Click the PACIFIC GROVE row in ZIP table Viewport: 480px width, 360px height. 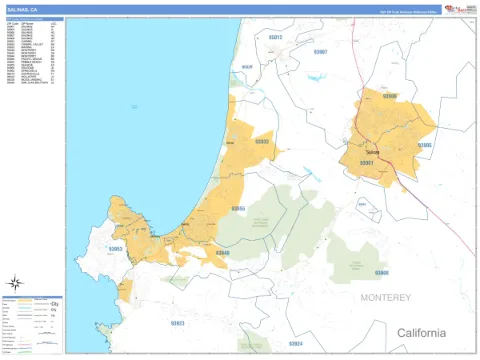tap(30, 59)
